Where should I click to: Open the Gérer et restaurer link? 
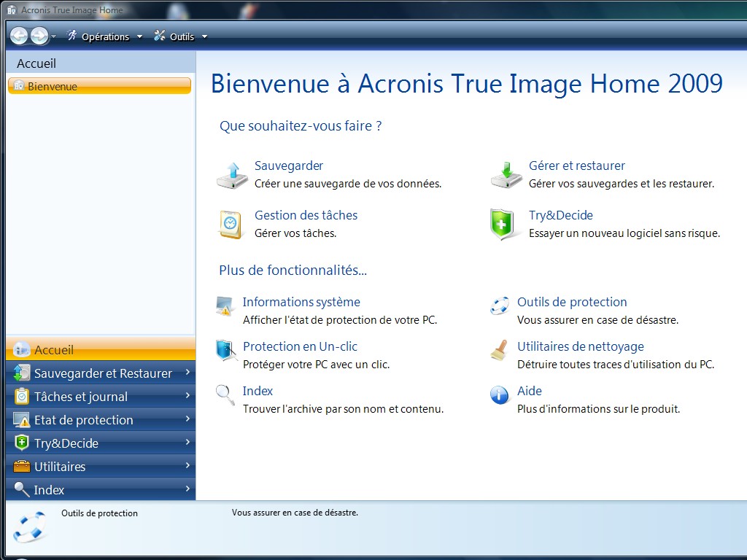(577, 166)
